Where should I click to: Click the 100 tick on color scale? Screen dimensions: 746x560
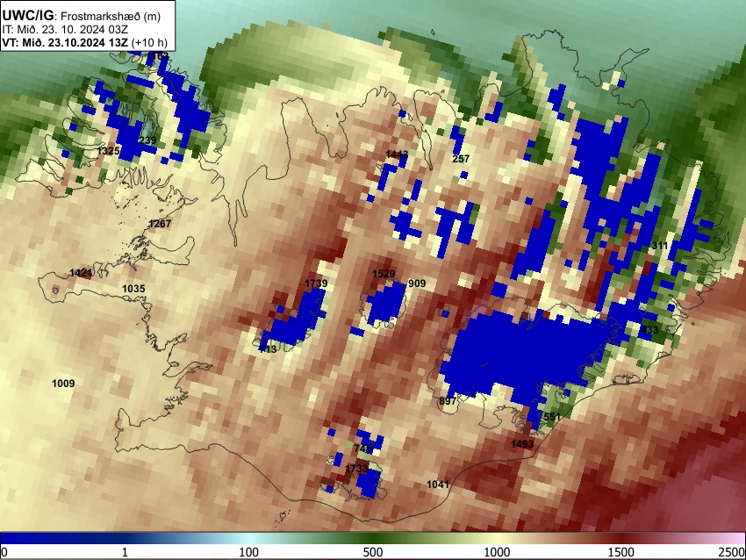click(249, 552)
